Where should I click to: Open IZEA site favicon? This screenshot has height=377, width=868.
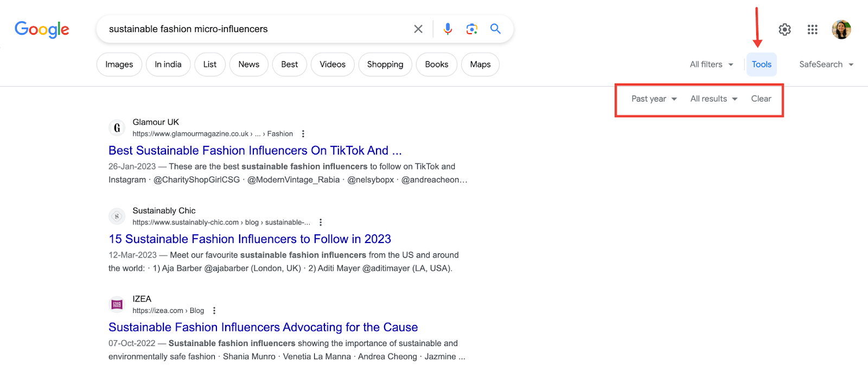117,305
